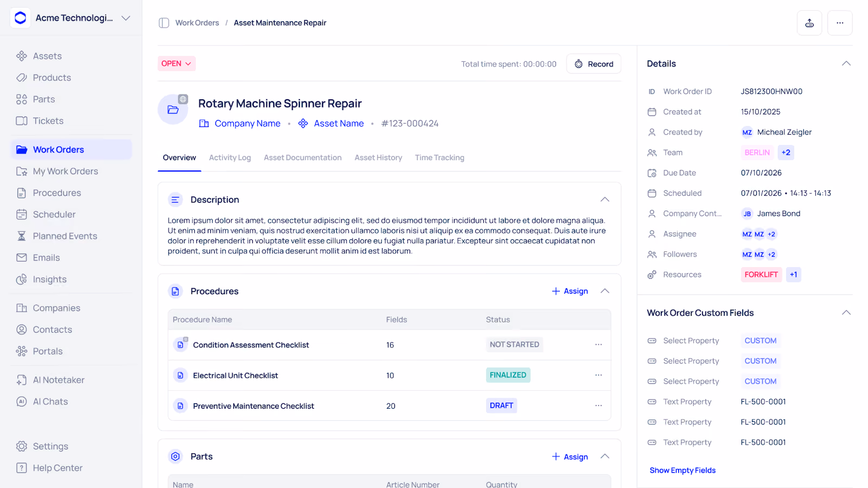The width and height of the screenshot is (868, 488).
Task: Click the DRAFT status badge
Action: click(501, 405)
